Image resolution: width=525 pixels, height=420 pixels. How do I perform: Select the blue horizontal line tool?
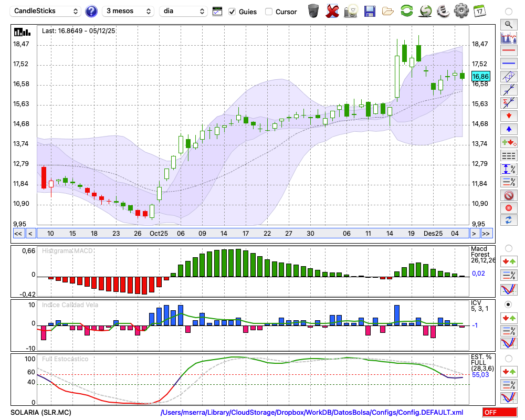click(508, 63)
